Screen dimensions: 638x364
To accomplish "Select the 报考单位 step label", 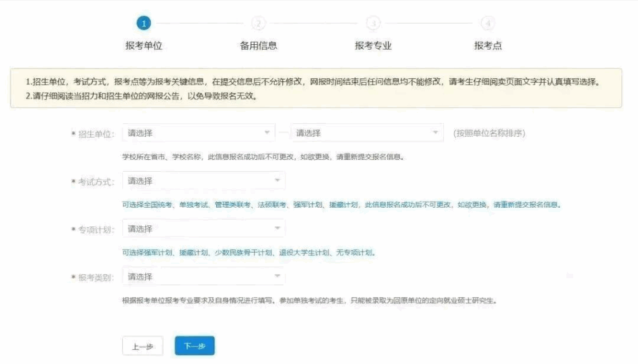I will 144,45.
